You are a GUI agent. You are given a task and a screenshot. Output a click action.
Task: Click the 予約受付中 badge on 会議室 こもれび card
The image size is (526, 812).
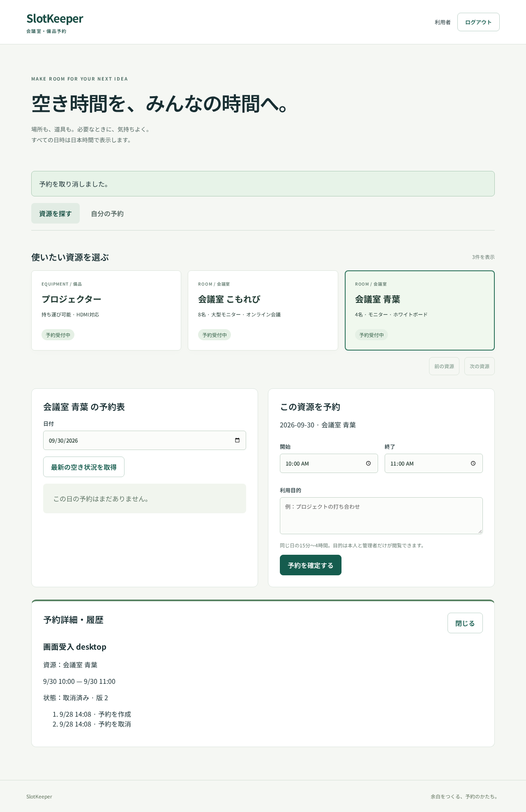(215, 335)
